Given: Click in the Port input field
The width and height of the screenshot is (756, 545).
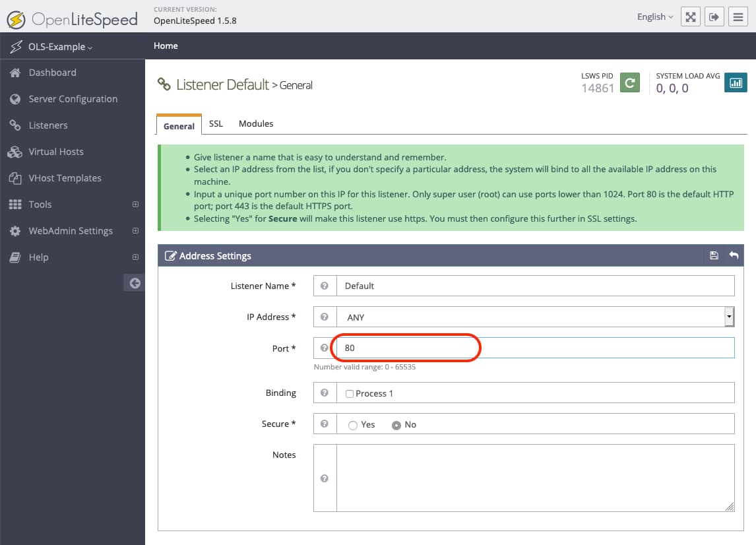Looking at the screenshot, I should (535, 348).
